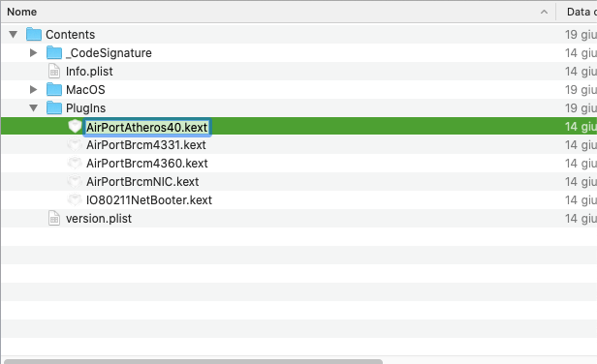597x364 pixels.
Task: Click the Info.plist file icon
Action: (x=54, y=71)
